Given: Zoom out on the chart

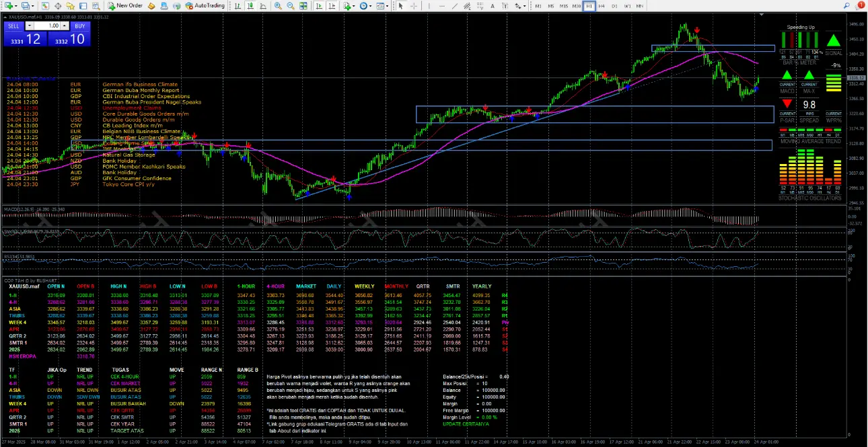Looking at the screenshot, I should 291,5.
